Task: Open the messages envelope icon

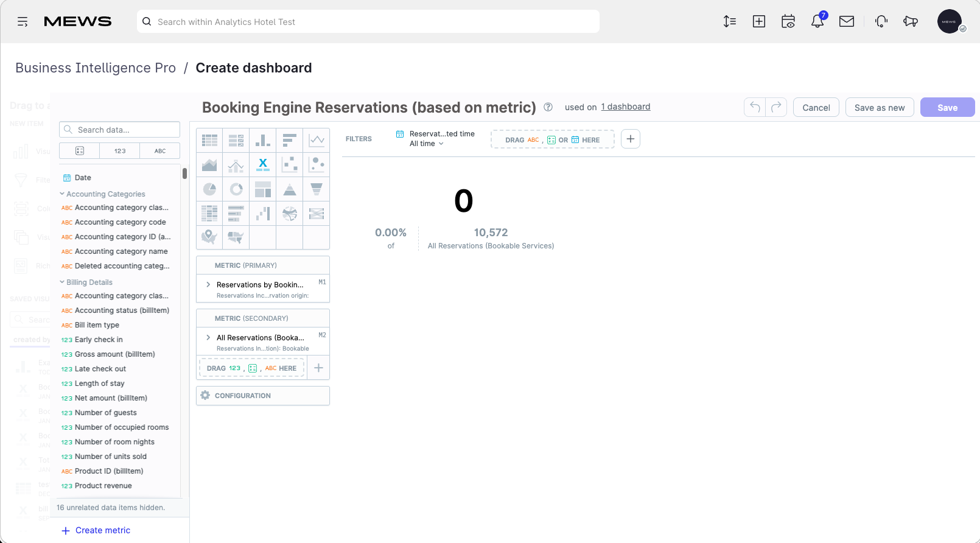Action: point(847,21)
